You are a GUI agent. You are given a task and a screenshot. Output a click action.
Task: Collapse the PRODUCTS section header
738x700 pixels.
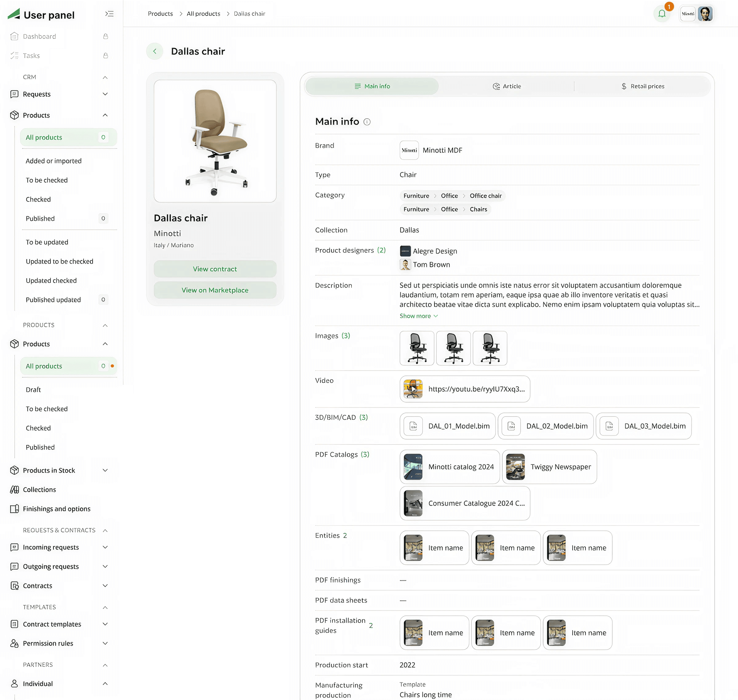(105, 325)
